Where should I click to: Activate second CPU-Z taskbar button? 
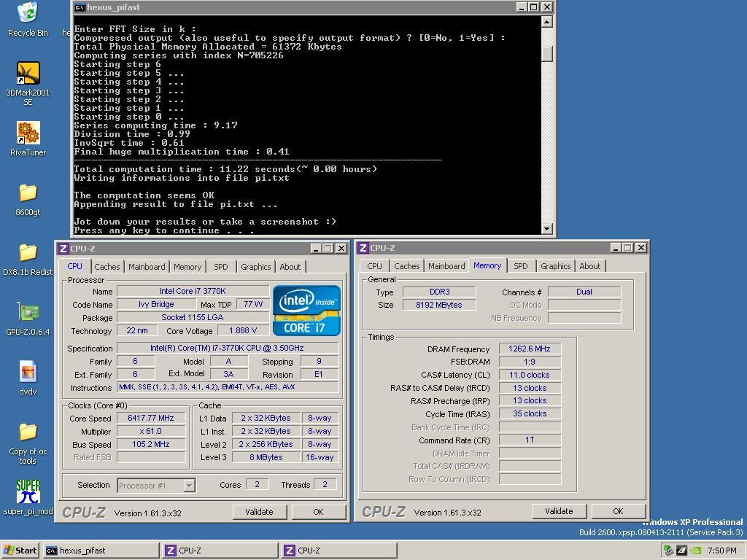pos(338,551)
